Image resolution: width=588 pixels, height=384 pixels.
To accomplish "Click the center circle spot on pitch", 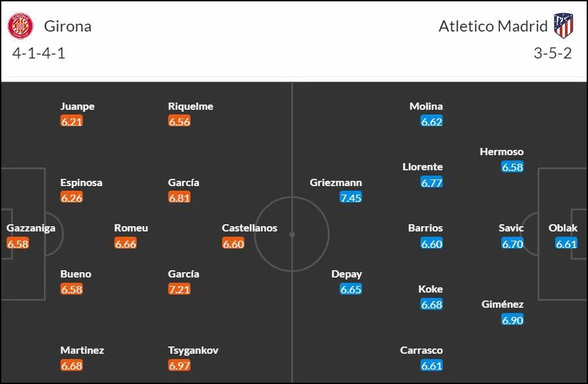I will click(292, 234).
